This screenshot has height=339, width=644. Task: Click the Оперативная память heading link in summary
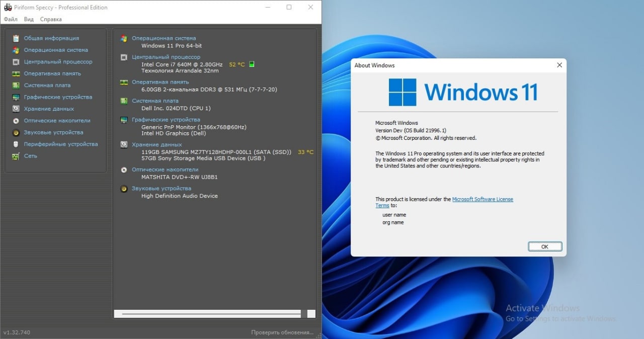click(160, 82)
